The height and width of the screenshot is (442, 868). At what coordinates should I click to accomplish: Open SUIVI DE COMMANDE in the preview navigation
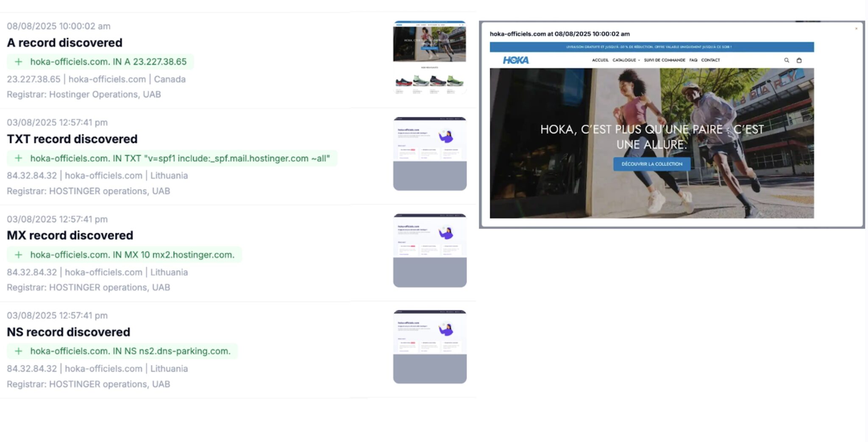pyautogui.click(x=665, y=60)
